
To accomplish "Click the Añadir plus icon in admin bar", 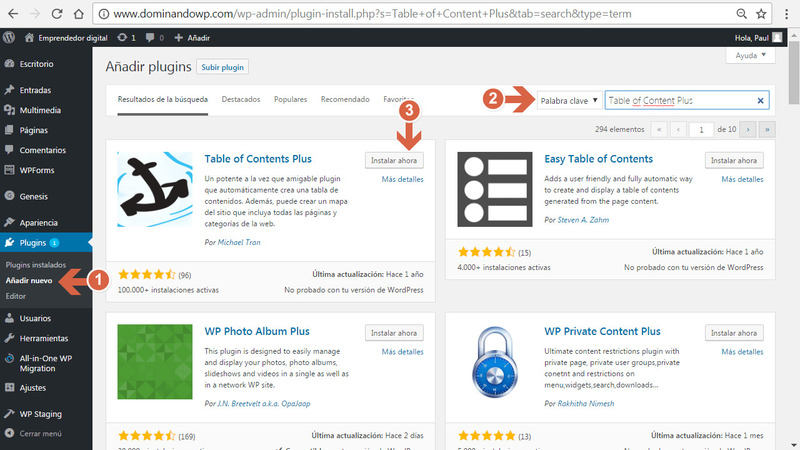I will click(178, 37).
